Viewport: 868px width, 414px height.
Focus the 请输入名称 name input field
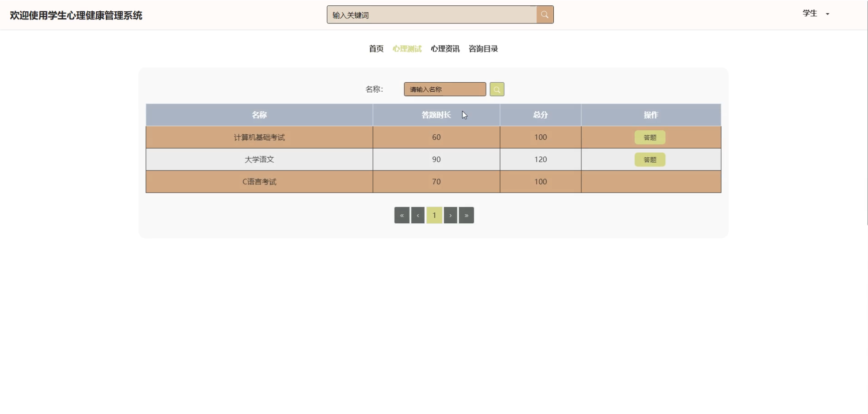pyautogui.click(x=445, y=89)
